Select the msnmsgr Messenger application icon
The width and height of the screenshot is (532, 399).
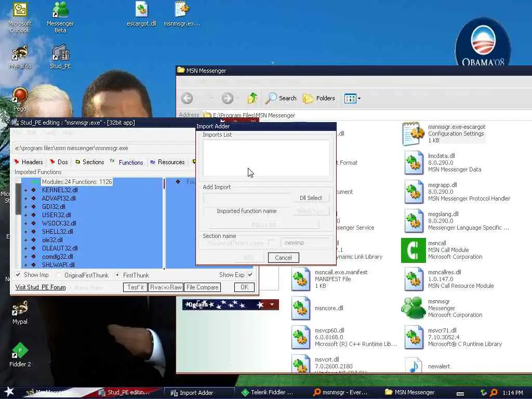413,308
